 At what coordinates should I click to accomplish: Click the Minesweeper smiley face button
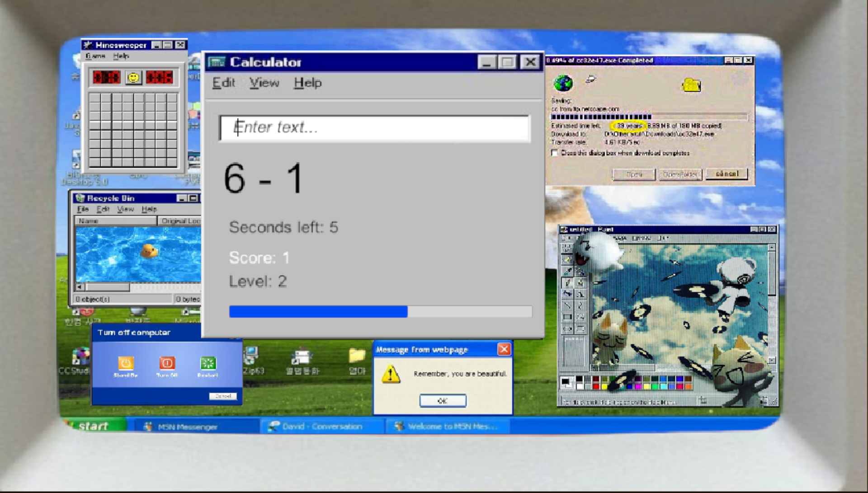coord(133,78)
